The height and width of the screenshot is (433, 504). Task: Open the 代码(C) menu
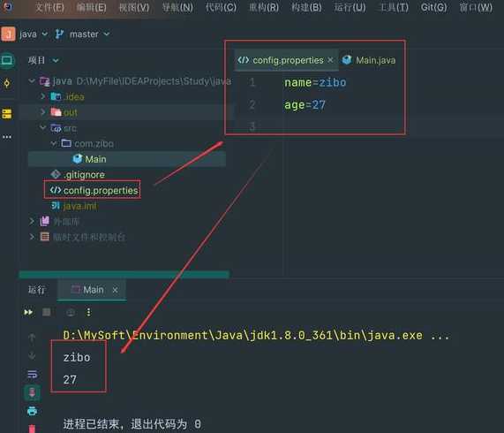tap(221, 7)
